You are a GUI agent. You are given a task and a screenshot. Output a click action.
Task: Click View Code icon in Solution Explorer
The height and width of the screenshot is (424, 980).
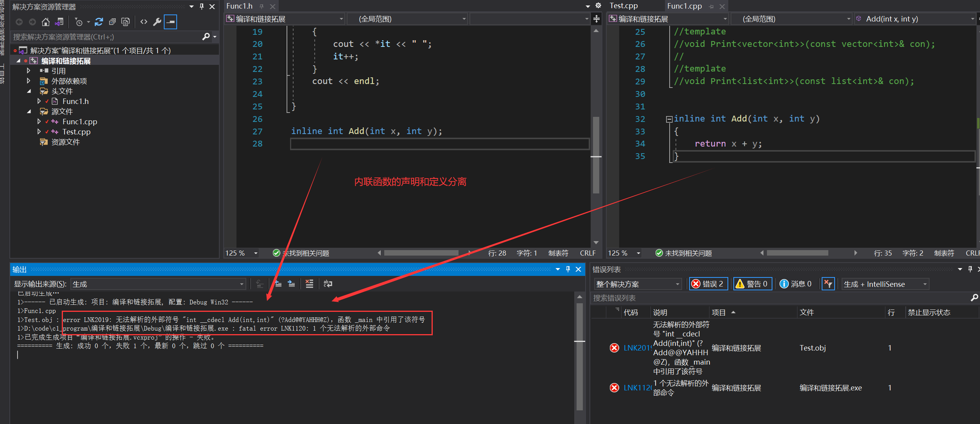[144, 22]
